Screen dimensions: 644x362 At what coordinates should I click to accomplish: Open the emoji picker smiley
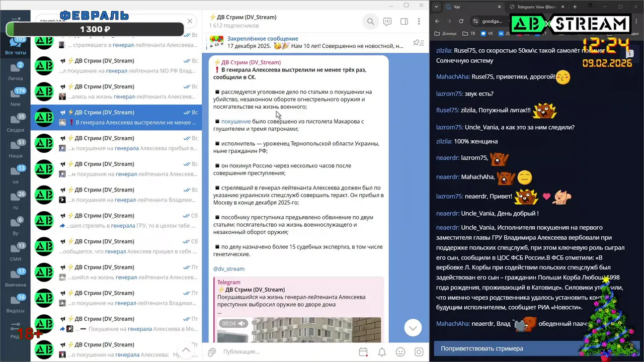(400, 352)
